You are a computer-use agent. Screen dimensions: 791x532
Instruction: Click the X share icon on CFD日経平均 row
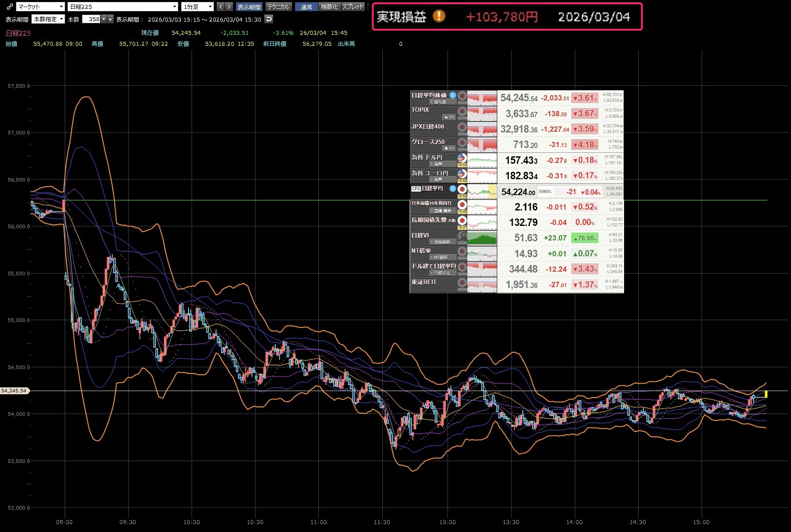452,188
